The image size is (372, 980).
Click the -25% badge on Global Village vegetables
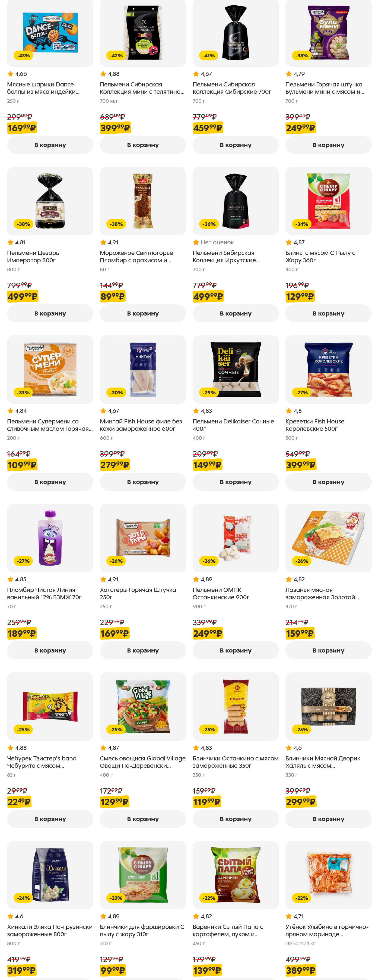click(x=116, y=729)
